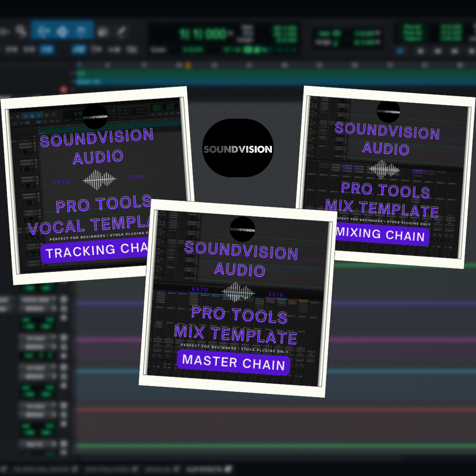Image resolution: width=476 pixels, height=476 pixels.
Task: Click the purple Master Chain label
Action: tap(233, 362)
